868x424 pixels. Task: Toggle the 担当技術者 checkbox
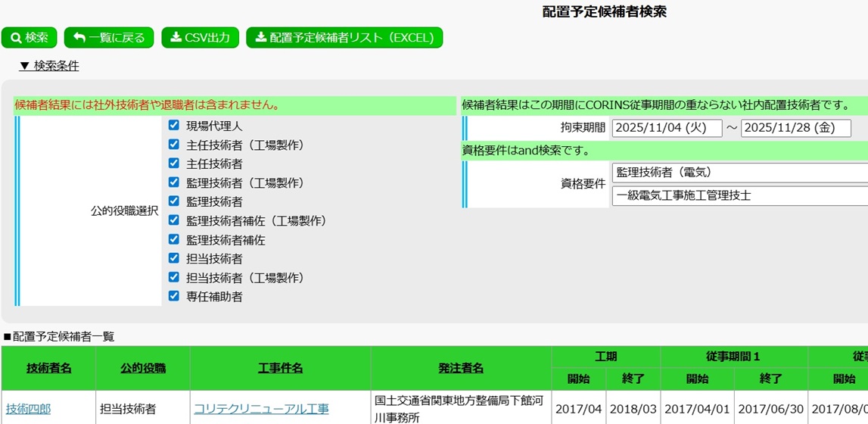tap(174, 258)
